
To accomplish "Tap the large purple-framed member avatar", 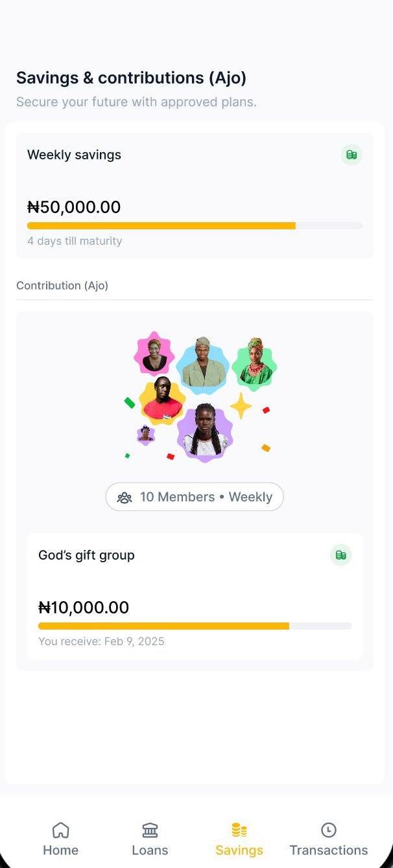I will point(205,433).
